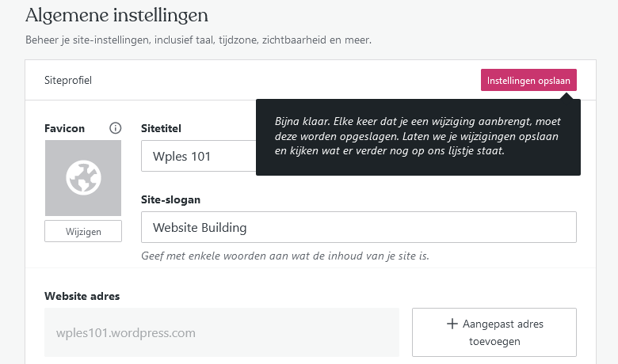Click the Website adres label

pos(82,296)
